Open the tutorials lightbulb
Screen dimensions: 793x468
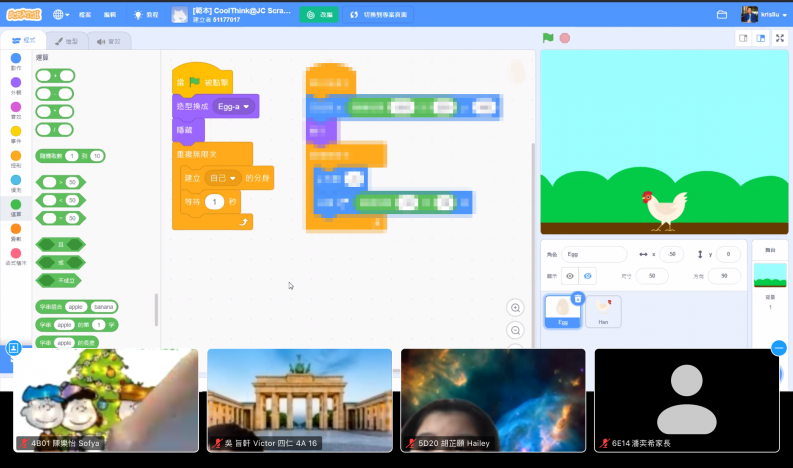(x=139, y=15)
